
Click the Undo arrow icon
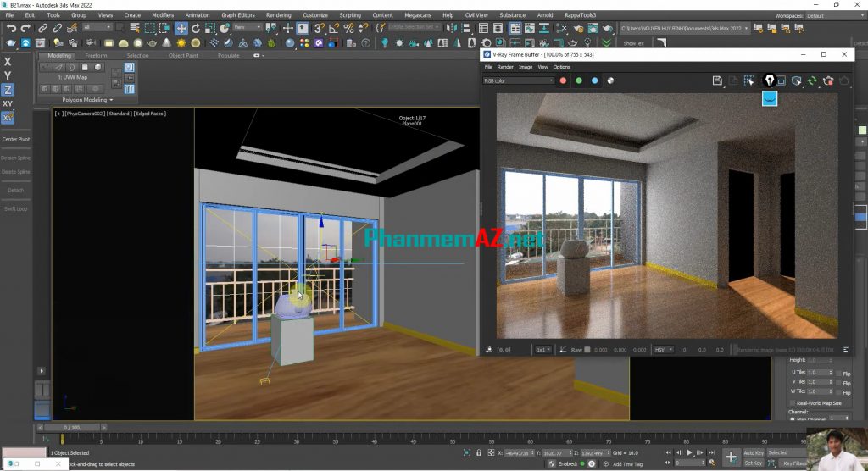(11, 28)
